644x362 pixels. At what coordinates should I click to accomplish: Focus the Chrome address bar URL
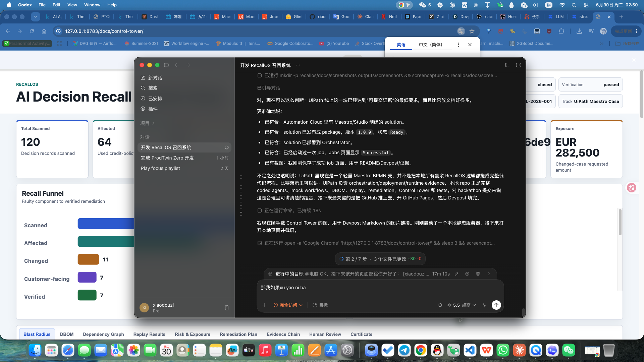104,31
